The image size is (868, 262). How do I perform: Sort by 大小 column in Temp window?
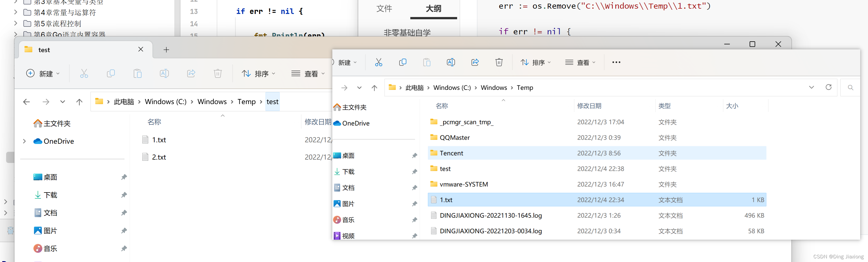pos(732,106)
